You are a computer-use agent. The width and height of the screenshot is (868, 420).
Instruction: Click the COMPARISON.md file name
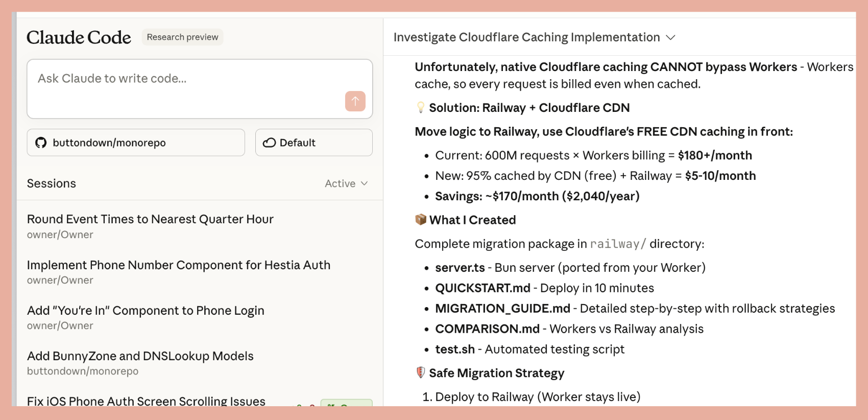click(487, 329)
